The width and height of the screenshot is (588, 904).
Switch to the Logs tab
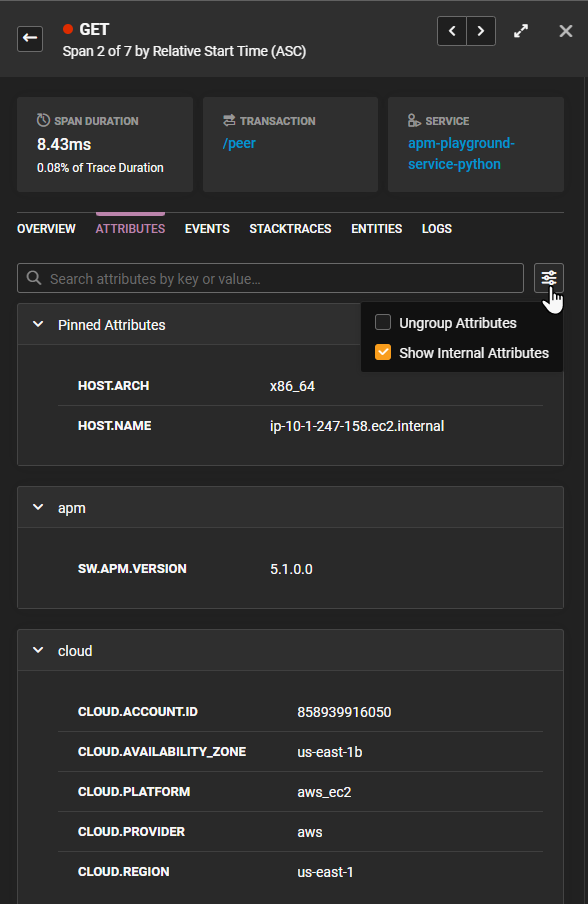coord(436,228)
